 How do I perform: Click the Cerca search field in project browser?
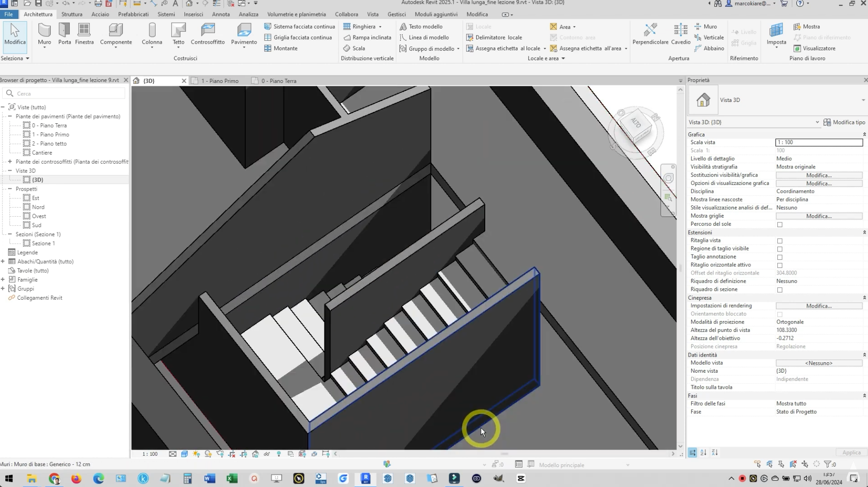coord(66,93)
